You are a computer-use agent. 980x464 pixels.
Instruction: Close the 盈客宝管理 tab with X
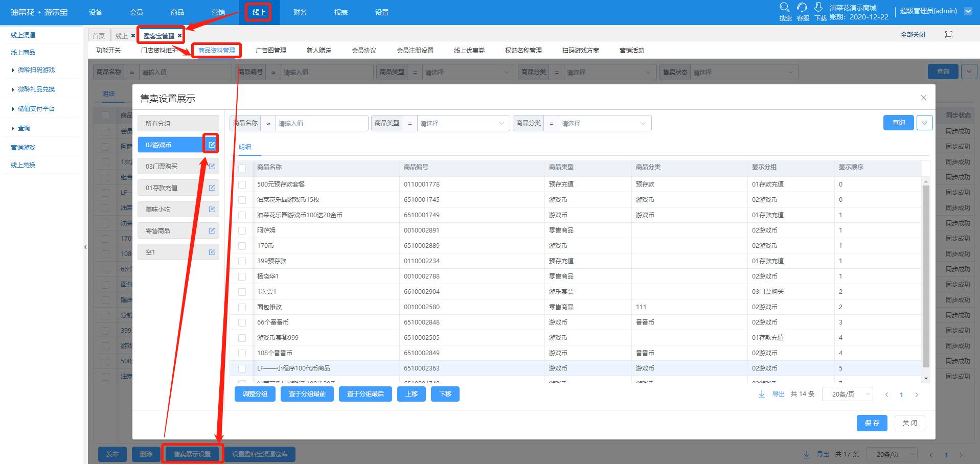point(179,36)
